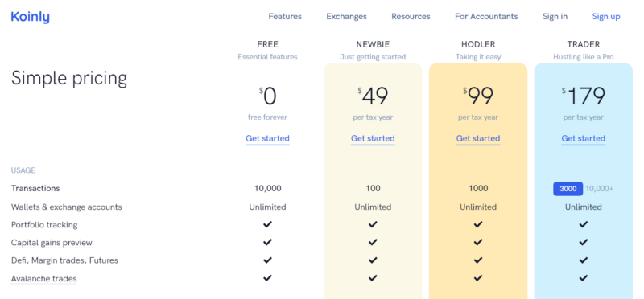Click the Avalanche trades label

[44, 278]
